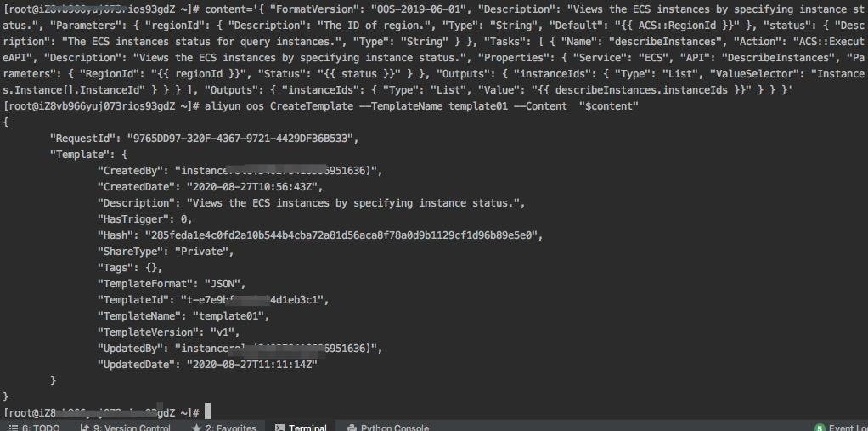Click the "Tags": {} line
This screenshot has height=431, width=868.
[130, 267]
